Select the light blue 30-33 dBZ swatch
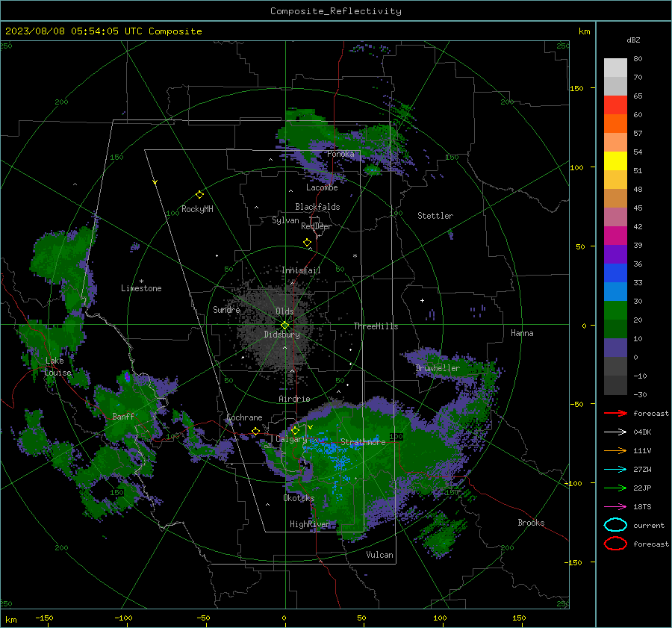 pos(615,291)
